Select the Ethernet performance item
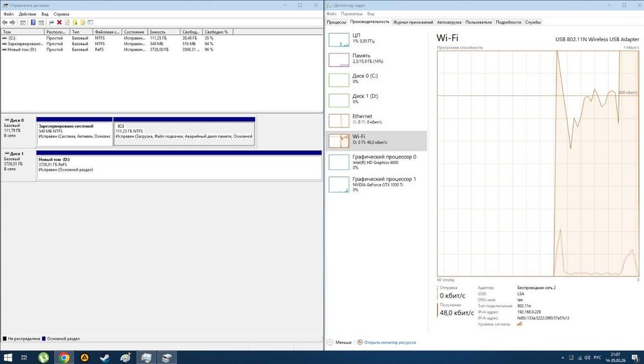 376,120
